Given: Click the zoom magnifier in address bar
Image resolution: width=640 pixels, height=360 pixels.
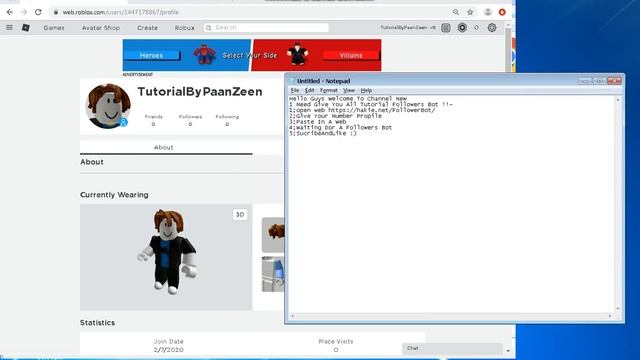Looking at the screenshot, I should tap(456, 12).
